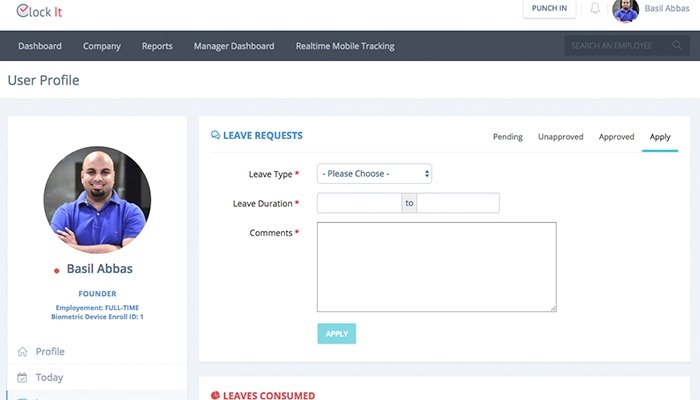Go to Realtime Mobile Tracking
The height and width of the screenshot is (400, 700).
point(344,46)
